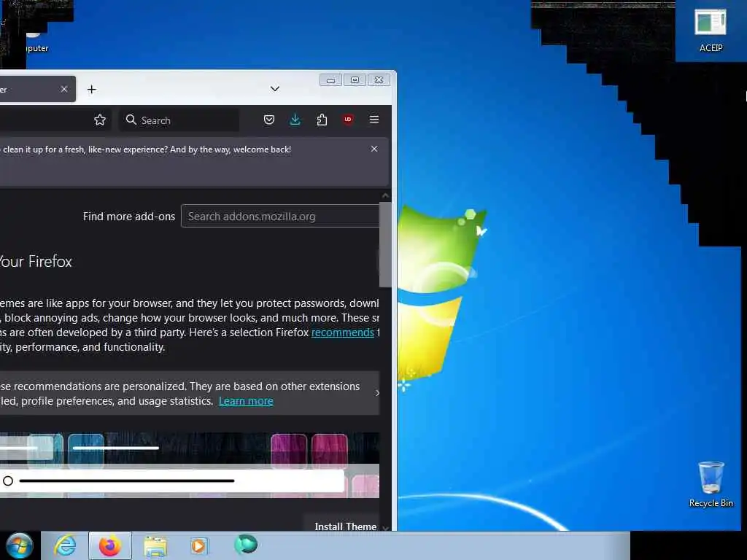
Task: Open Windows Media Player from the taskbar
Action: pyautogui.click(x=199, y=545)
